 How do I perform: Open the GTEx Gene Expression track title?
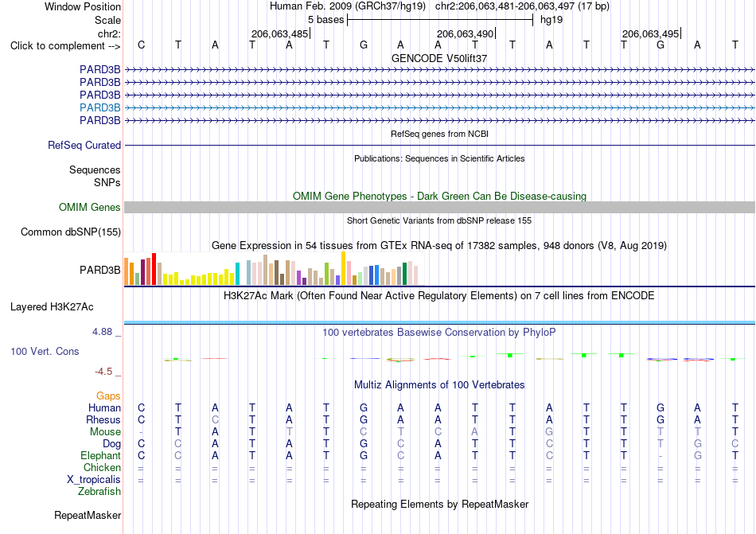[439, 246]
